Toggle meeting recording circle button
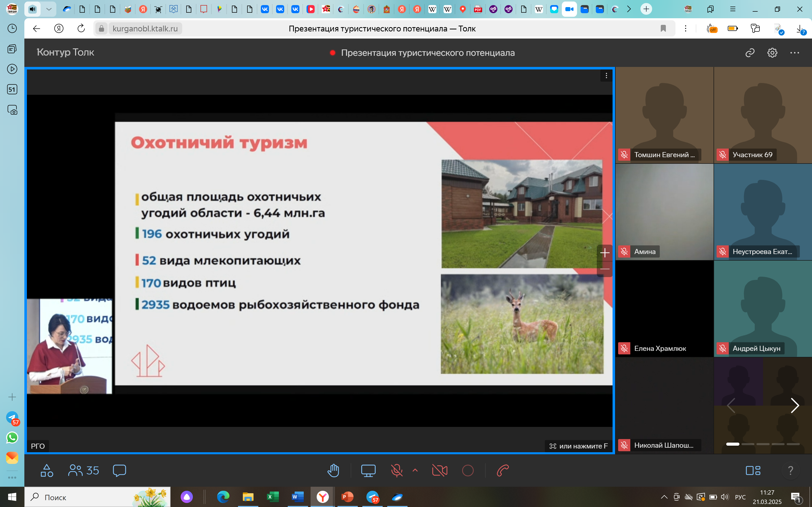 pos(468,470)
